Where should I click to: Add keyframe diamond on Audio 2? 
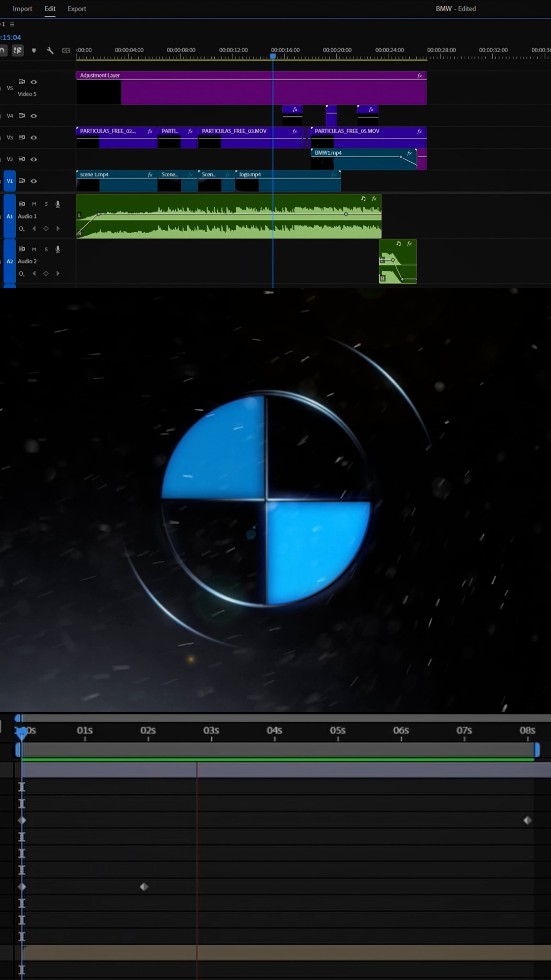[x=46, y=274]
